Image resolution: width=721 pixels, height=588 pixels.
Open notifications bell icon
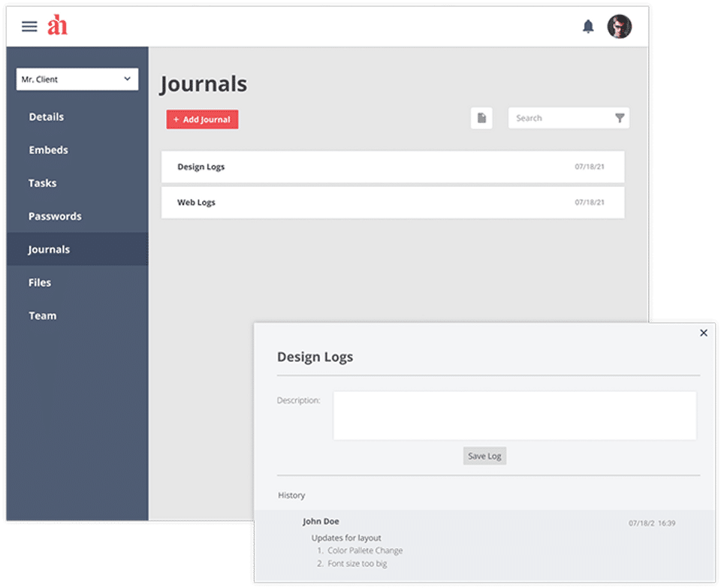(x=588, y=26)
